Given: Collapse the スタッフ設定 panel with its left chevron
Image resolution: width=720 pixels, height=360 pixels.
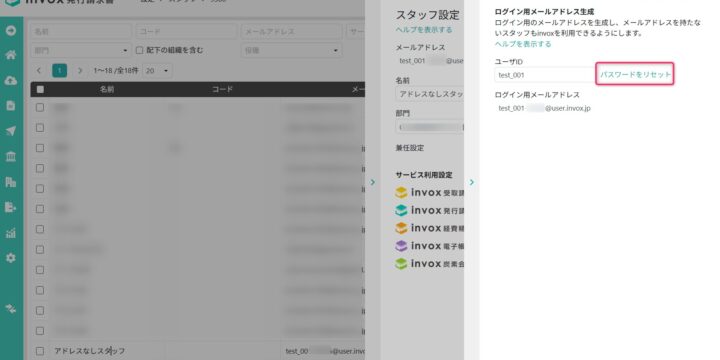Looking at the screenshot, I should pos(372,182).
